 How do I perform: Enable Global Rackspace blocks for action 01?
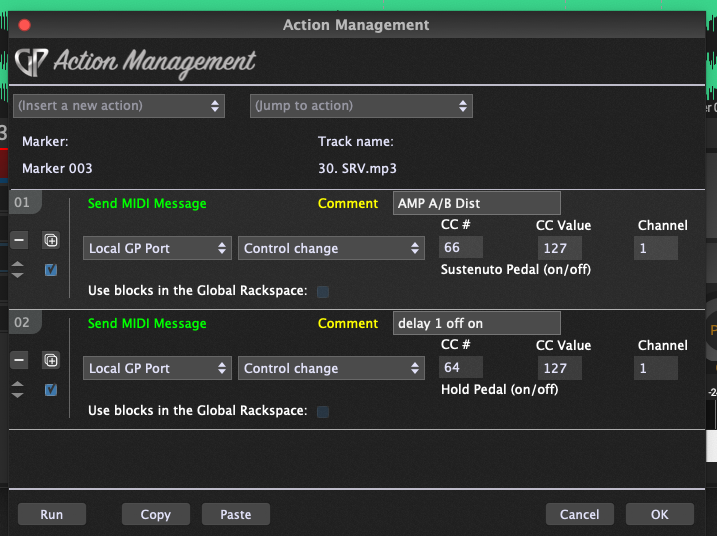pyautogui.click(x=322, y=292)
